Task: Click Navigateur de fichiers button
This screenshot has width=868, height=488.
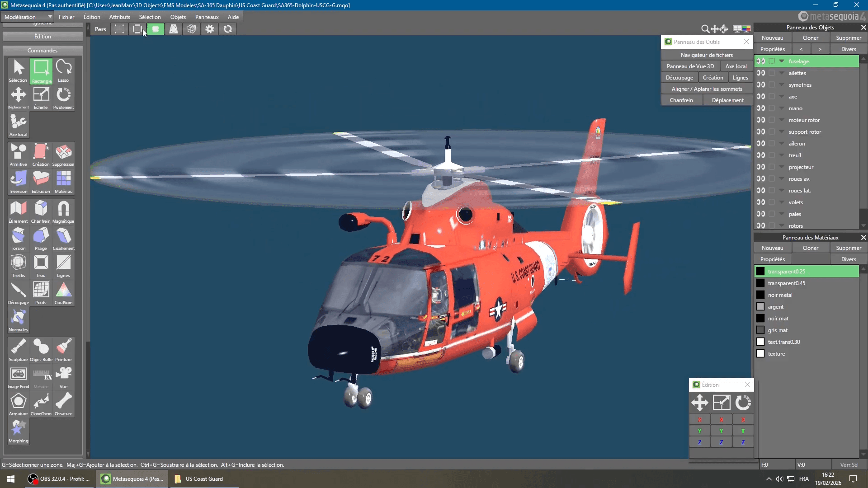Action: [x=707, y=55]
